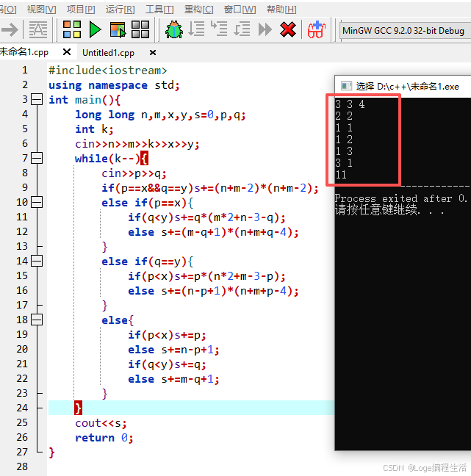Click the step out debug icon
471x476 pixels.
(x=242, y=29)
